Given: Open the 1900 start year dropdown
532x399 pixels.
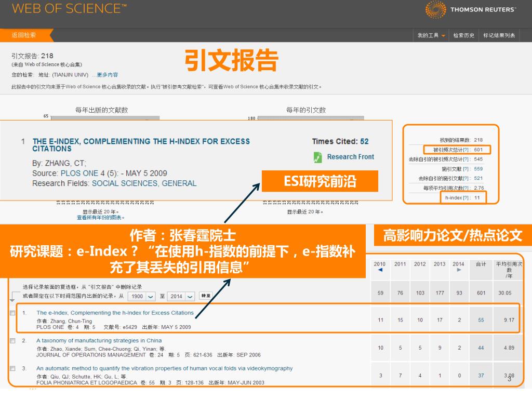Looking at the screenshot, I should tap(141, 296).
